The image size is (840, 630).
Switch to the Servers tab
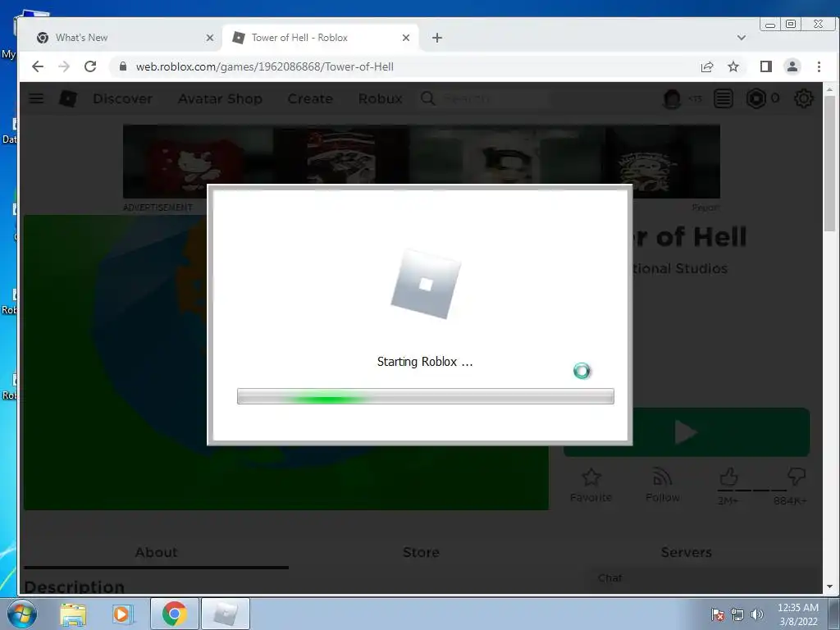point(687,552)
